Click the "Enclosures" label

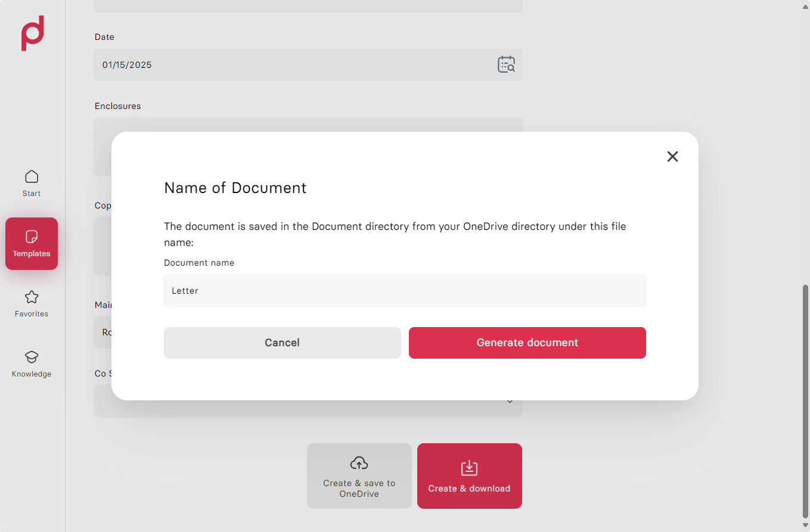click(x=118, y=106)
